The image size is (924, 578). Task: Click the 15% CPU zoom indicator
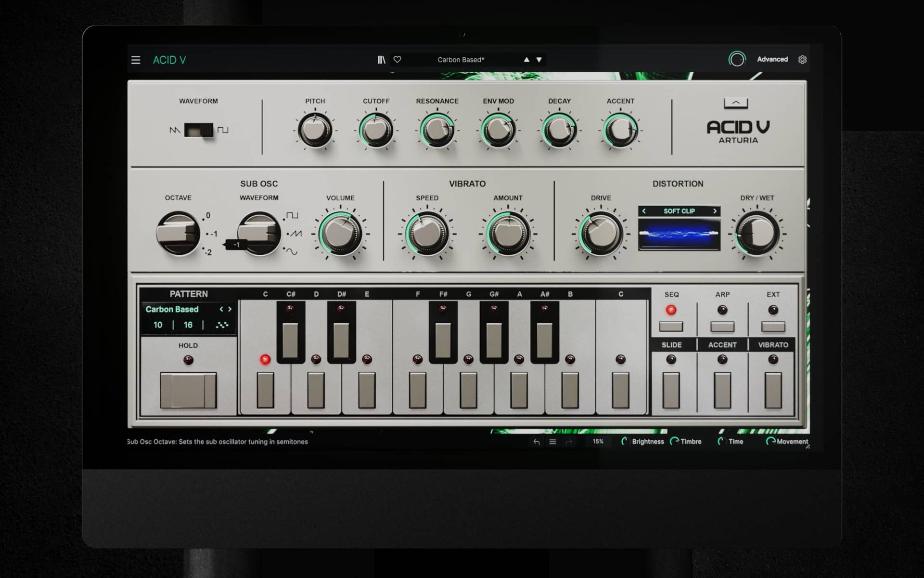[x=598, y=441]
